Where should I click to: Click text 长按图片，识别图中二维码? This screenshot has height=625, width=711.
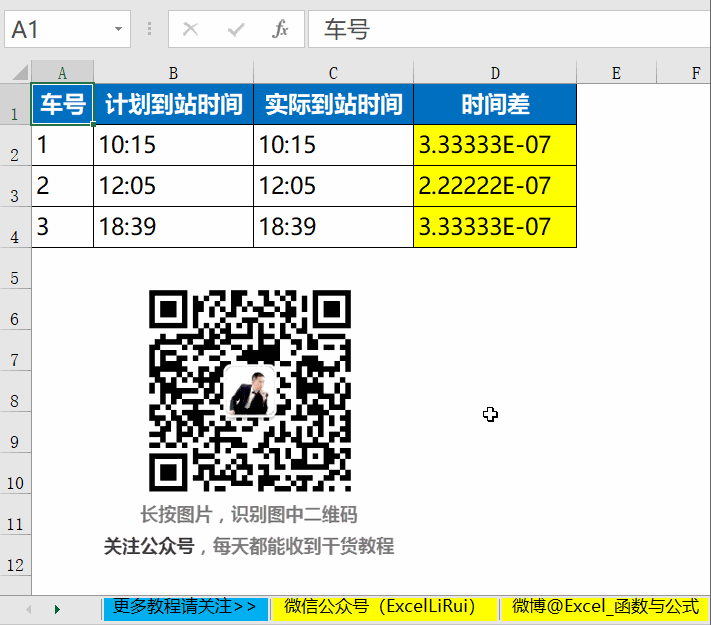249,514
